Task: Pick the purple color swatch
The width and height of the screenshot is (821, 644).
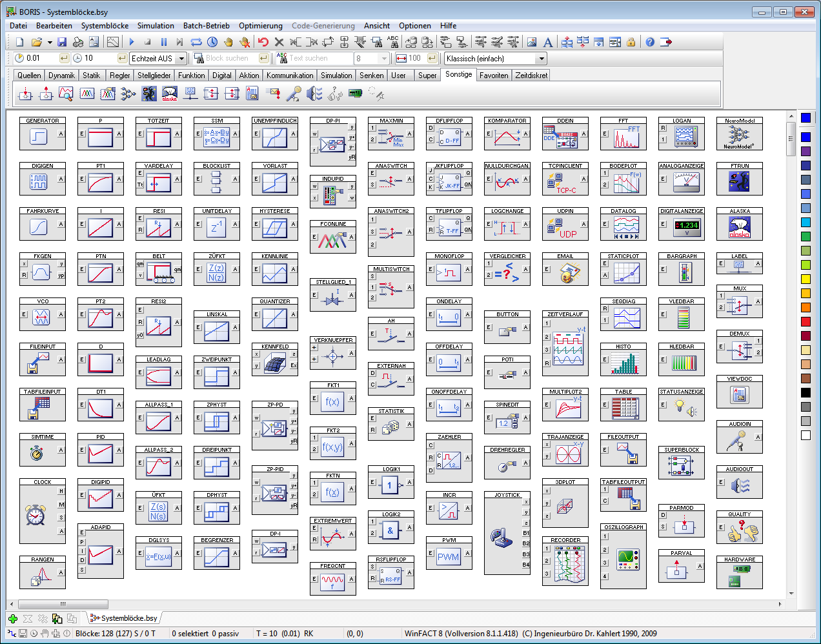Action: 806,151
